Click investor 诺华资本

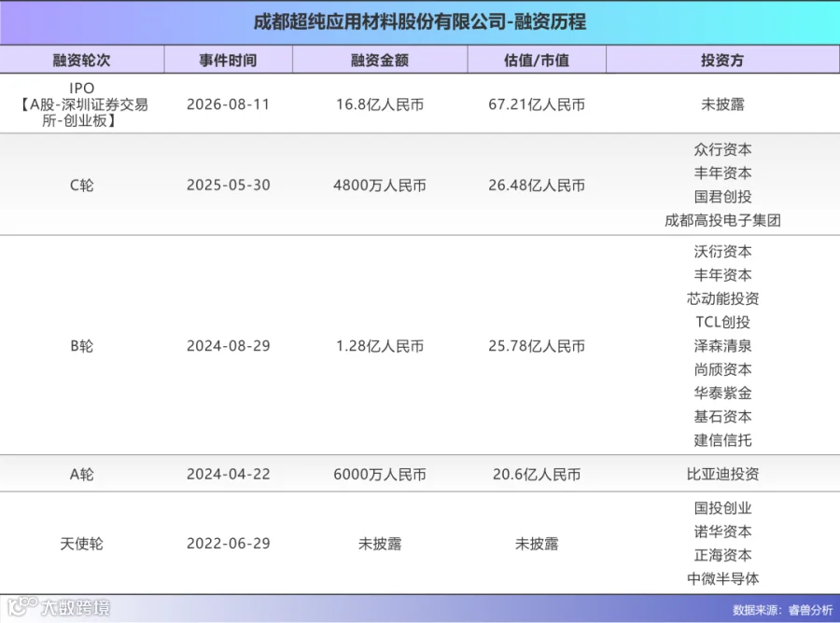click(722, 532)
